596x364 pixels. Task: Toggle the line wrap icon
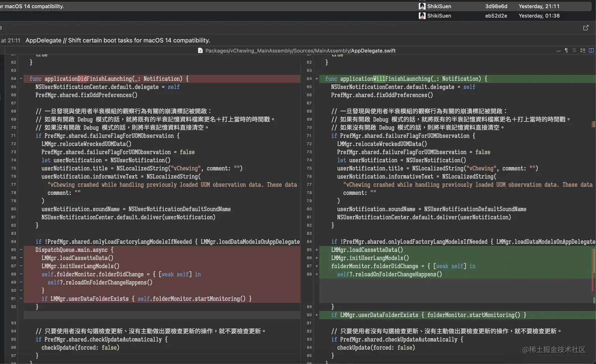point(574,50)
